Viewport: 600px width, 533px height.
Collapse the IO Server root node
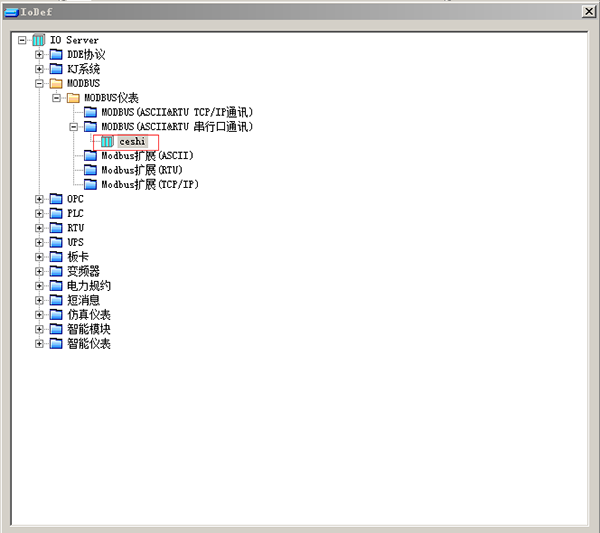coord(22,40)
